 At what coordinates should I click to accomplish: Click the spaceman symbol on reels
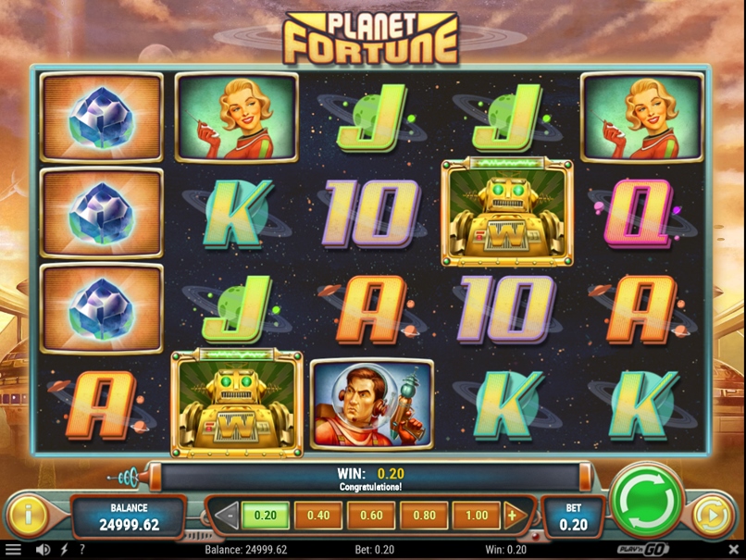(x=371, y=404)
